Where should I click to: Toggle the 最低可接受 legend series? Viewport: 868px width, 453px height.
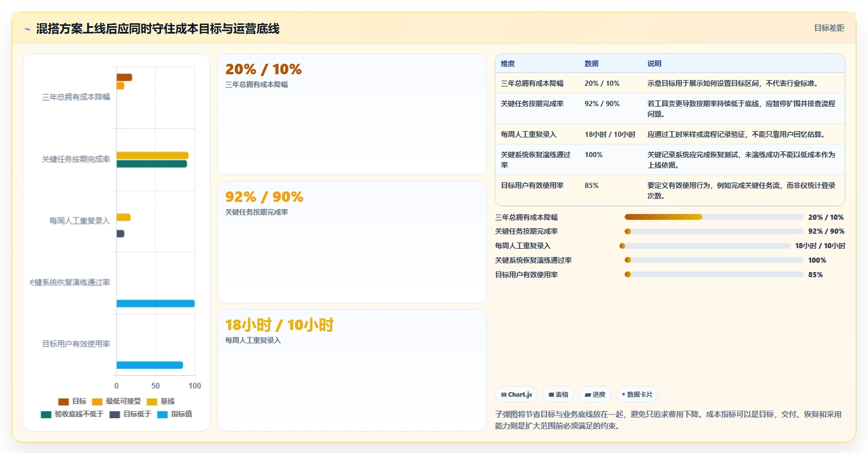click(116, 401)
